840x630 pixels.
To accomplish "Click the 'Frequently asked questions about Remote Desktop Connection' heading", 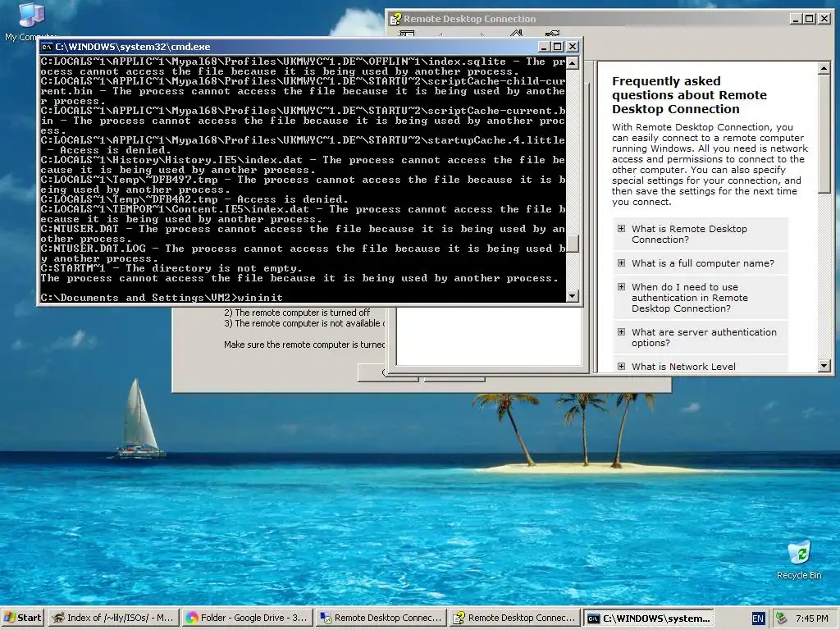I will click(689, 95).
